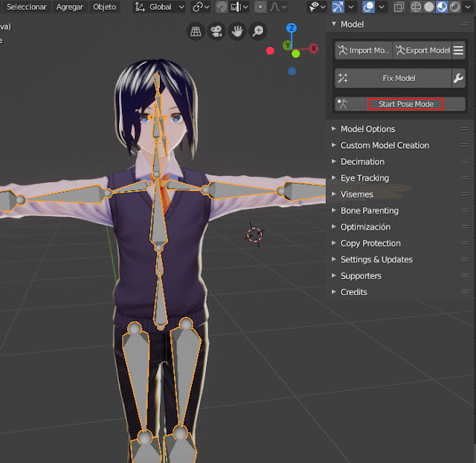Switch to rendered shading
This screenshot has height=463, width=476.
pyautogui.click(x=454, y=7)
